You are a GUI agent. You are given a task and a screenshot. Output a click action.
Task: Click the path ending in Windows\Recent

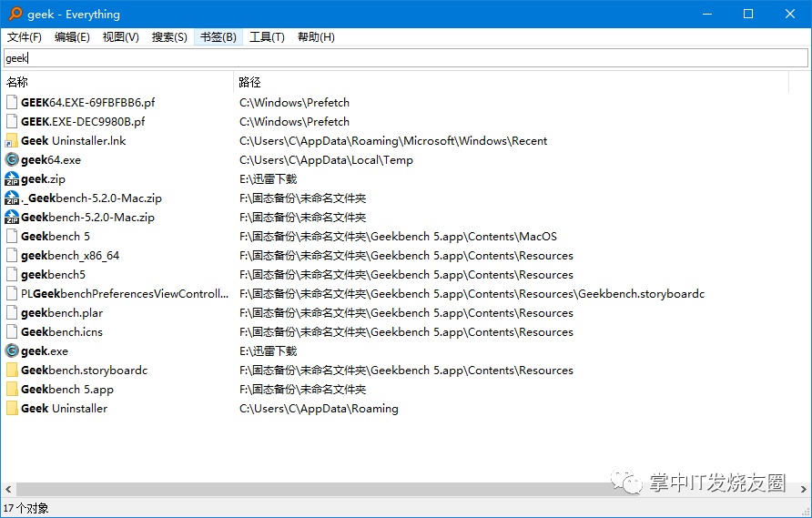pyautogui.click(x=393, y=141)
